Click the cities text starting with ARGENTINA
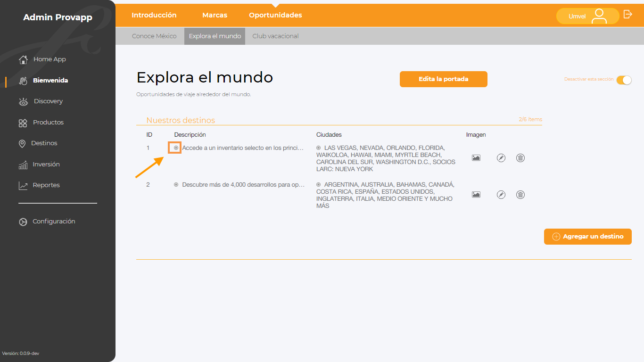The image size is (644, 362). point(385,195)
